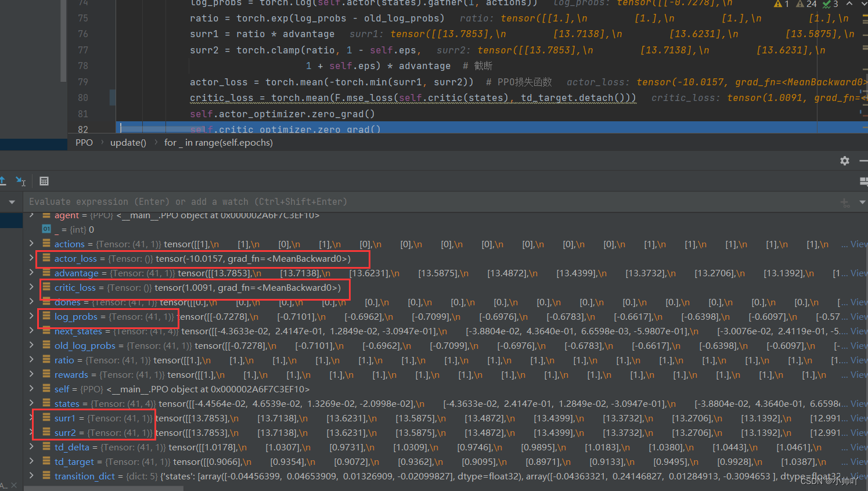The width and height of the screenshot is (868, 491).
Task: Click the variable icon beside surr2
Action: (x=46, y=432)
